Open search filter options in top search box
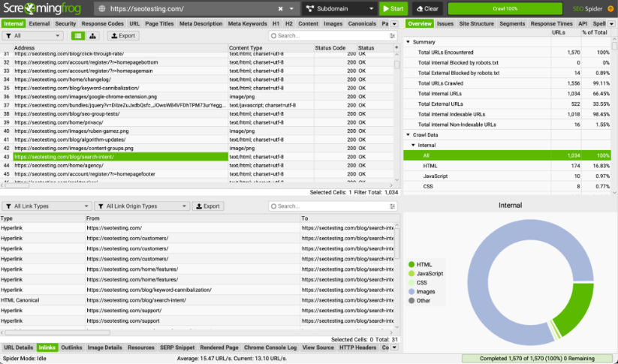 pyautogui.click(x=275, y=35)
